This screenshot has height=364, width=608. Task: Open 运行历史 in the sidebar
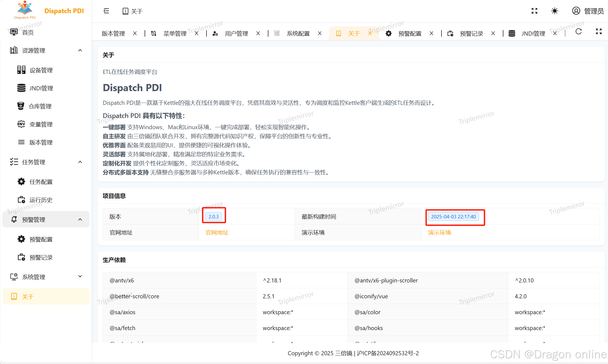tap(41, 200)
